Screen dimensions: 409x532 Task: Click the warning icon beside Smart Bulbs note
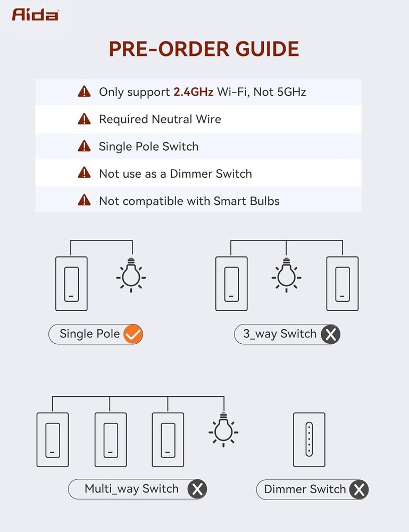coord(84,201)
